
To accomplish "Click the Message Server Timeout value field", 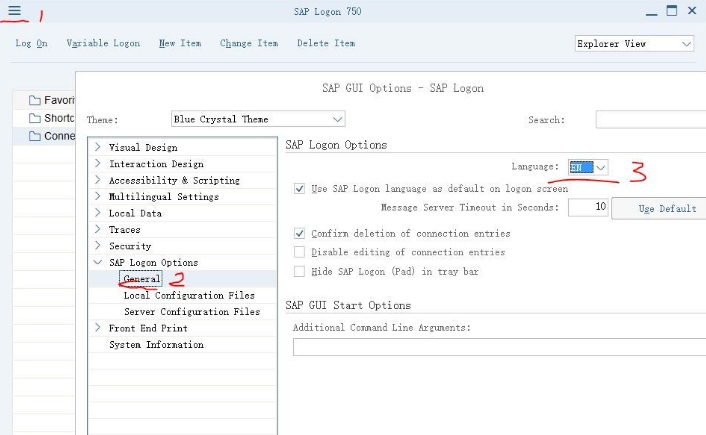I will click(x=588, y=207).
